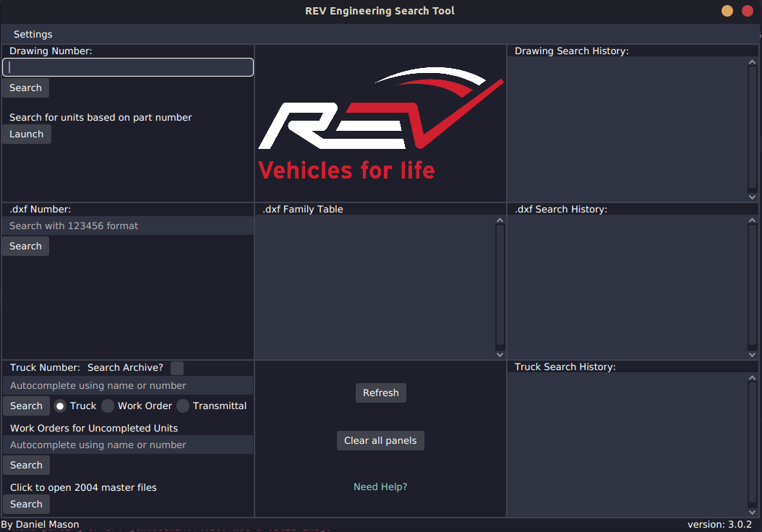Click the Uncompleted Units work order field
Image resolution: width=762 pixels, height=532 pixels.
pyautogui.click(x=128, y=445)
